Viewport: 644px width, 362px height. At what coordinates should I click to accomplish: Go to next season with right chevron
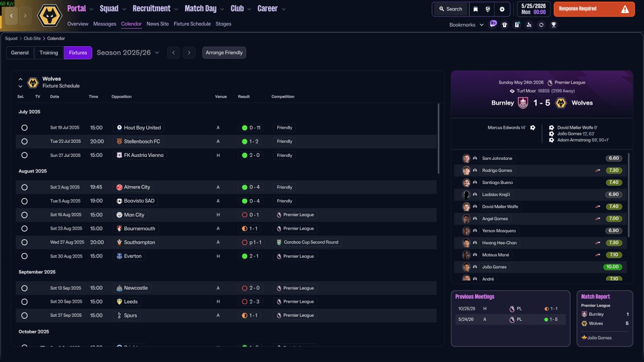(189, 53)
